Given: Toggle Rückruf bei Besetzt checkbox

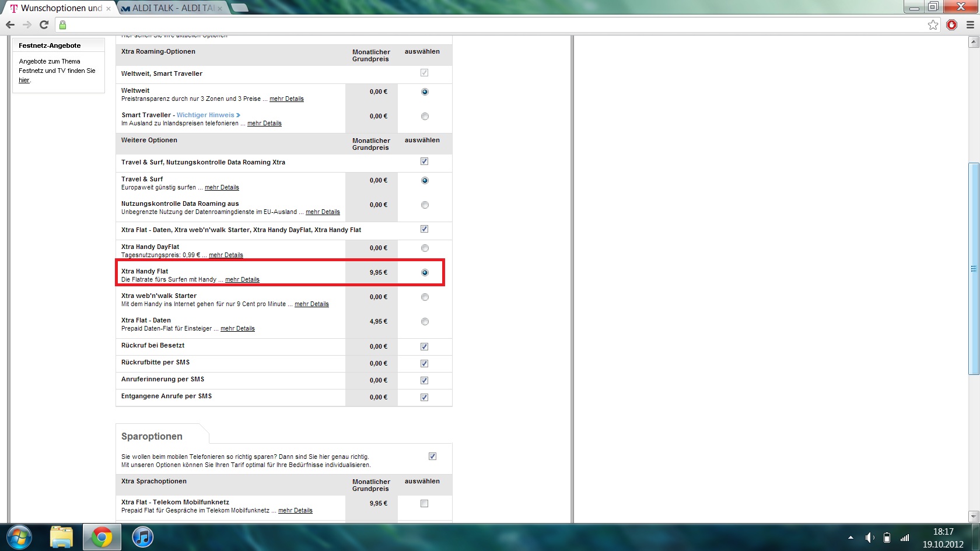Looking at the screenshot, I should click(x=424, y=346).
